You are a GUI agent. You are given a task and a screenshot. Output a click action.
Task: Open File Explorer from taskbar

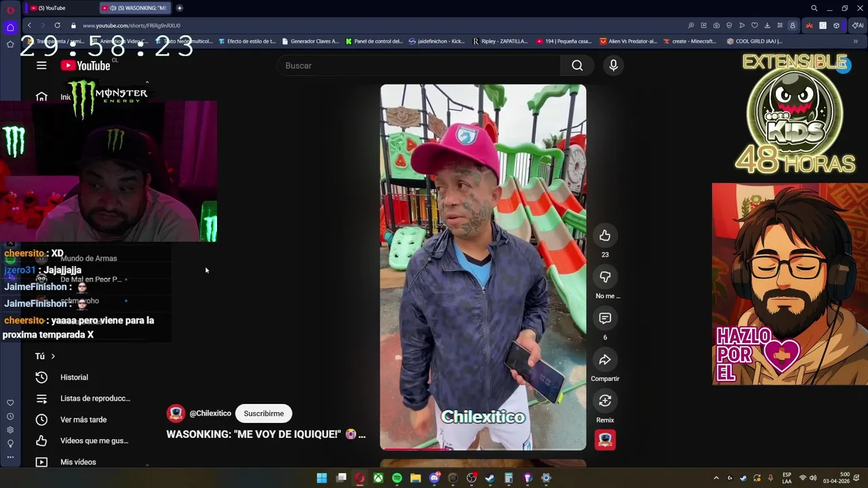pos(416,478)
